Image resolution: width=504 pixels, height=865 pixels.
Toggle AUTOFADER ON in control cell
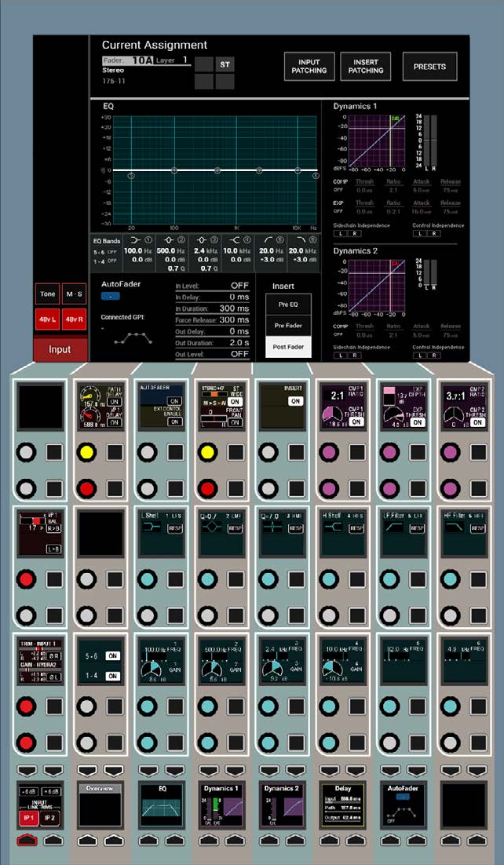pyautogui.click(x=175, y=401)
